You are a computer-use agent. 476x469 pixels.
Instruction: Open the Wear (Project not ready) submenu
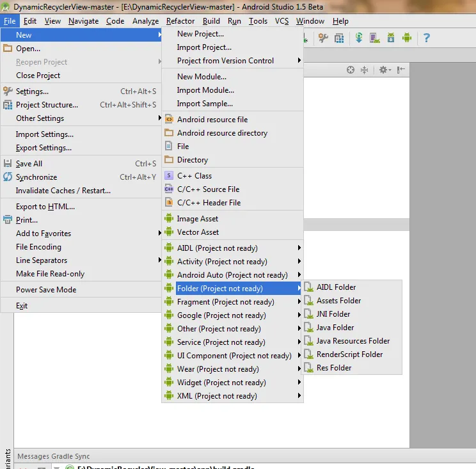click(232, 369)
